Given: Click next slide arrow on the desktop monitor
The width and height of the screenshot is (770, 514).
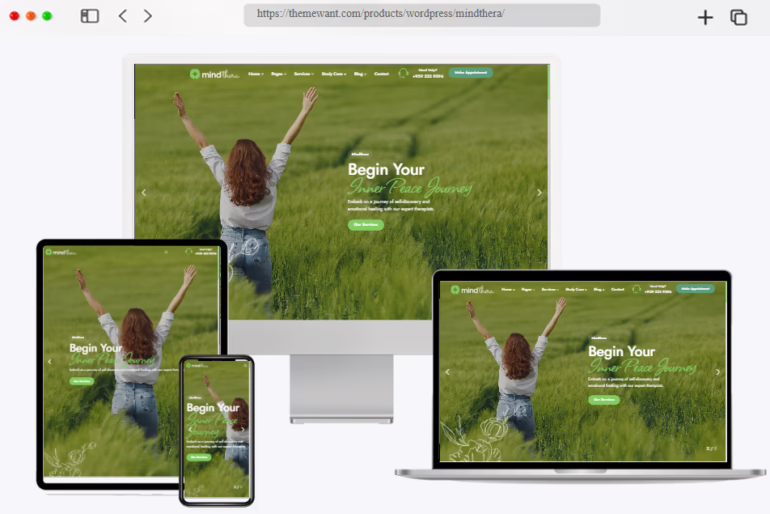Looking at the screenshot, I should 539,192.
